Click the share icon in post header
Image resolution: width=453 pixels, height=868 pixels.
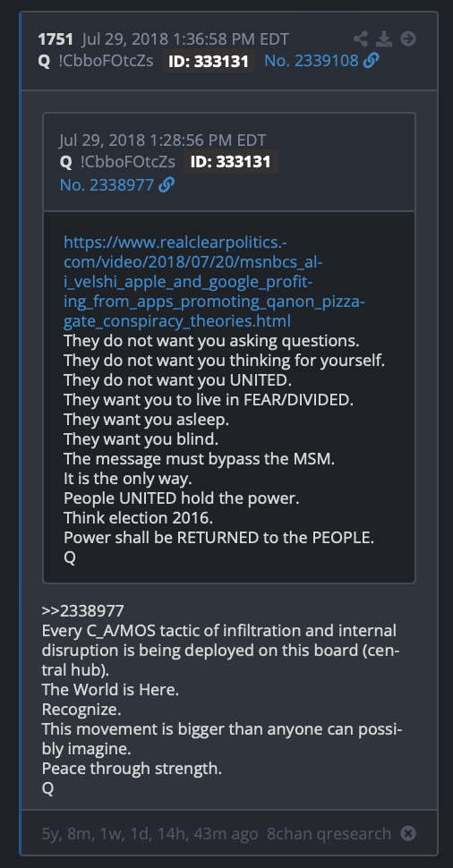point(361,38)
